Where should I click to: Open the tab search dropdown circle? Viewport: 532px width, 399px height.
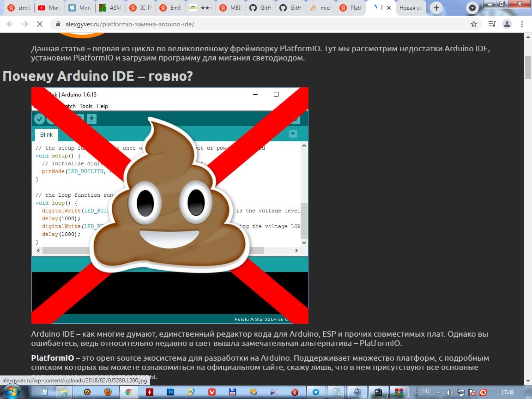coord(472,8)
